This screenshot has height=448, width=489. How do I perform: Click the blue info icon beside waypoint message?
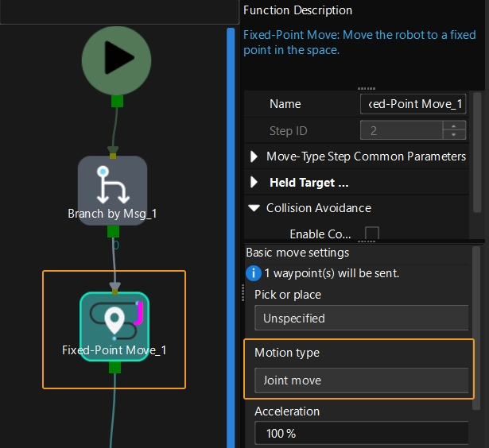[254, 273]
